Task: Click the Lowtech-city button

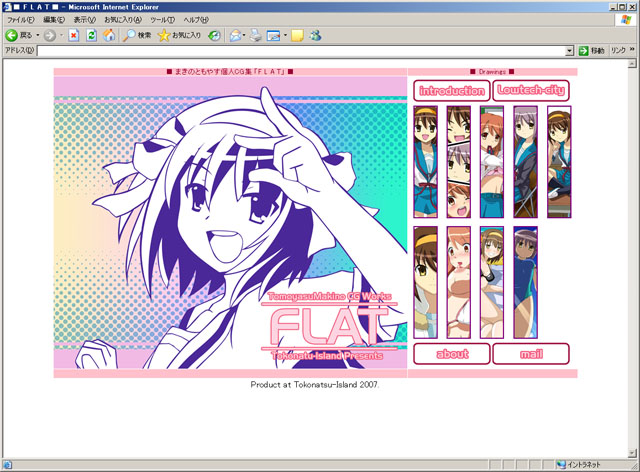Action: [x=531, y=91]
